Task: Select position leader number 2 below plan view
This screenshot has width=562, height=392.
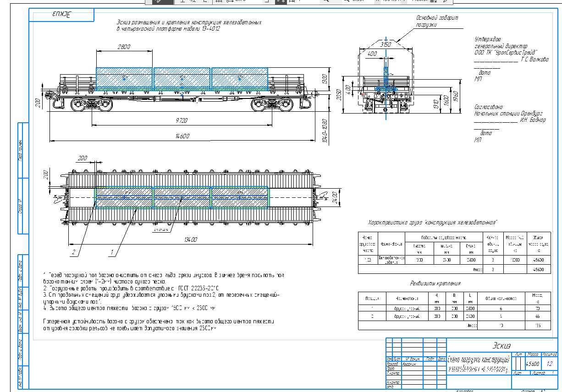Action: tap(73, 251)
